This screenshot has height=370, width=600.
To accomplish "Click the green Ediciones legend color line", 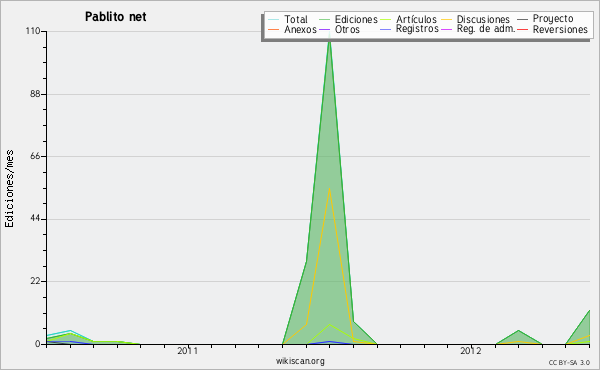I will pyautogui.click(x=324, y=20).
